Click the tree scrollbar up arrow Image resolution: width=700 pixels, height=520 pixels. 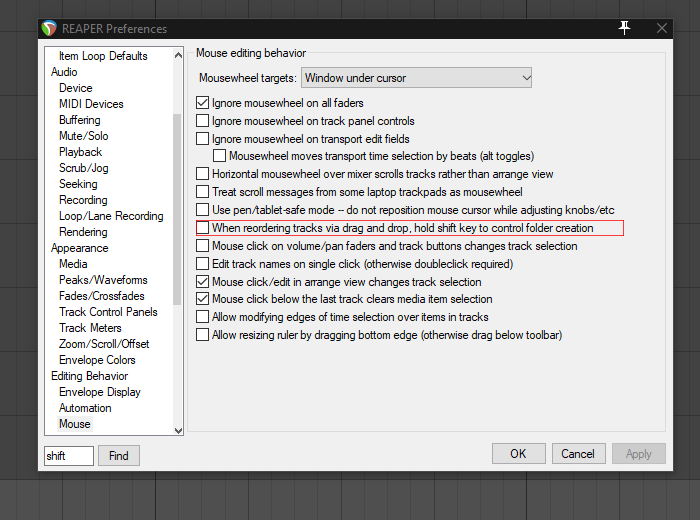(x=178, y=55)
